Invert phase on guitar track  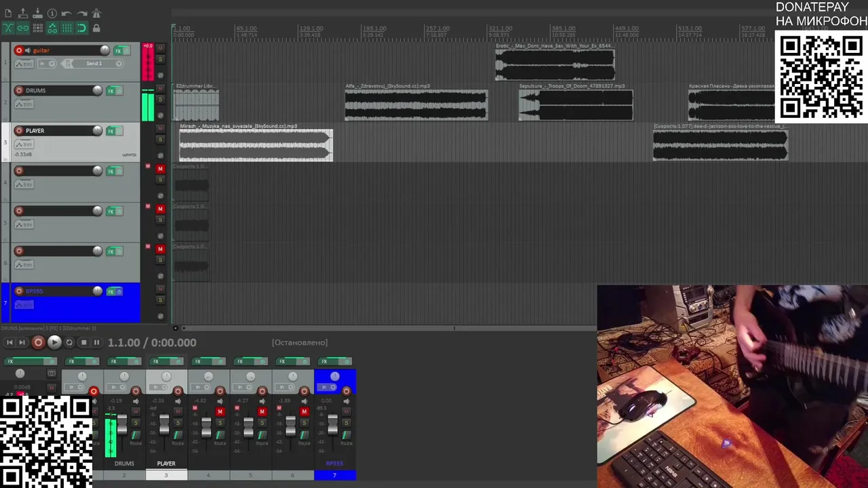[161, 75]
